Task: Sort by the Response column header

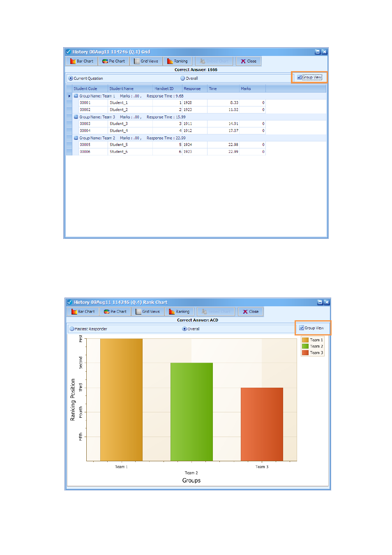Action: pos(192,89)
